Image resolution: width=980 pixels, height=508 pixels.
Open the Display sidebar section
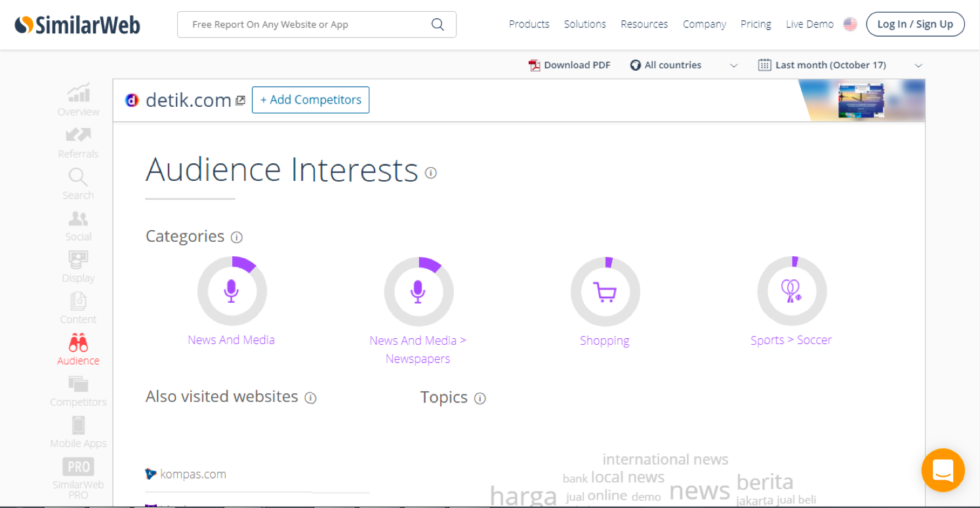[78, 267]
